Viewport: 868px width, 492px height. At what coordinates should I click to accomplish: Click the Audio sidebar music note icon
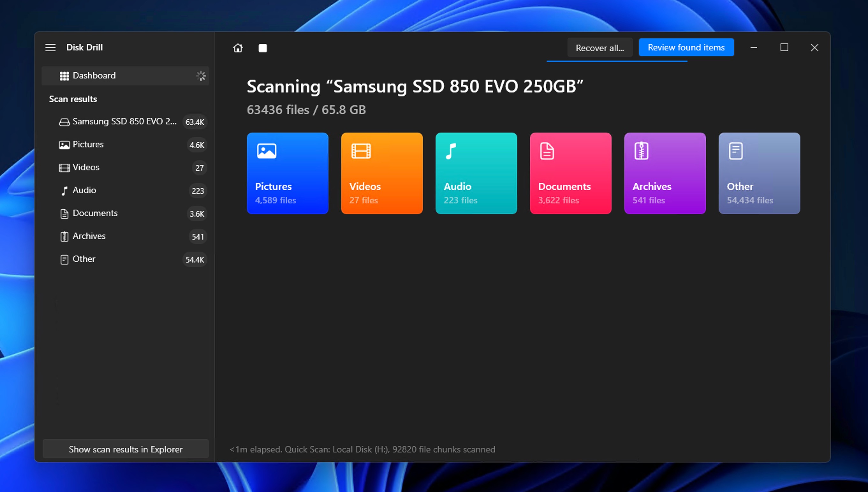click(x=64, y=191)
